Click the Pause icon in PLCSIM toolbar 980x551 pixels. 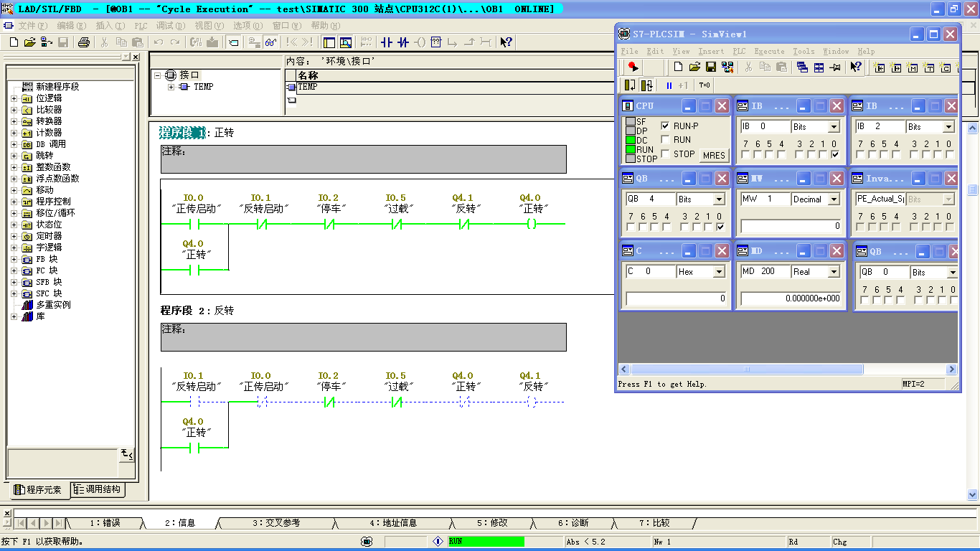[669, 85]
